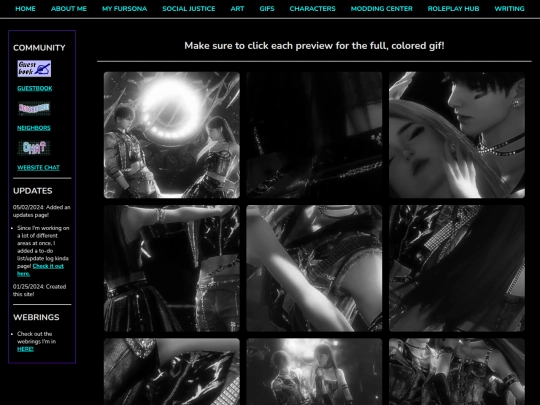540x405 pixels.
Task: Open close-up faces gif preview
Action: click(x=457, y=135)
